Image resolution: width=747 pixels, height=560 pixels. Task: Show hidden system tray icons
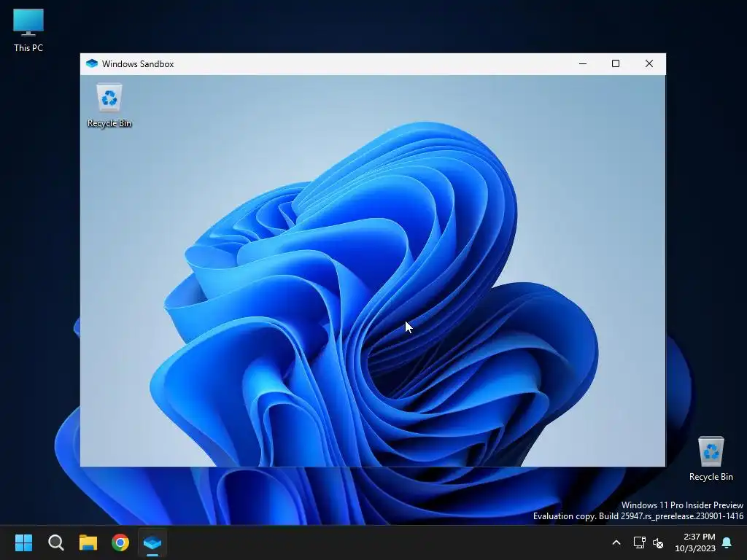(x=616, y=542)
